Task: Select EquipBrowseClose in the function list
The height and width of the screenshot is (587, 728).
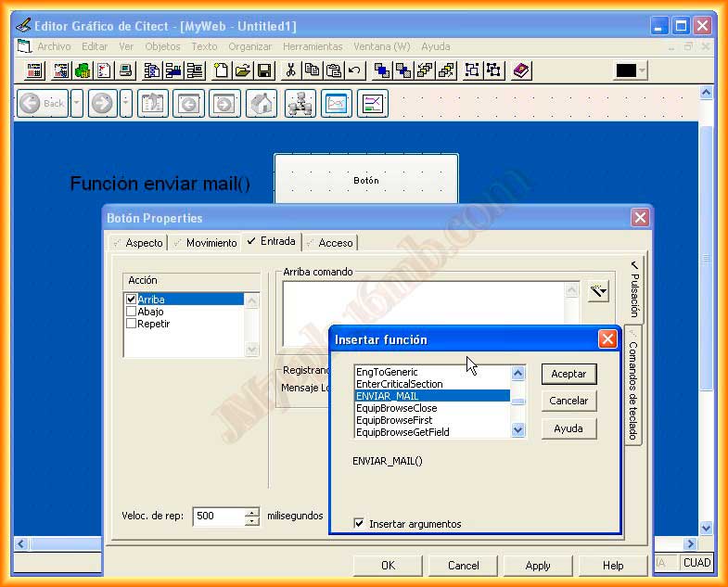Action: [396, 408]
